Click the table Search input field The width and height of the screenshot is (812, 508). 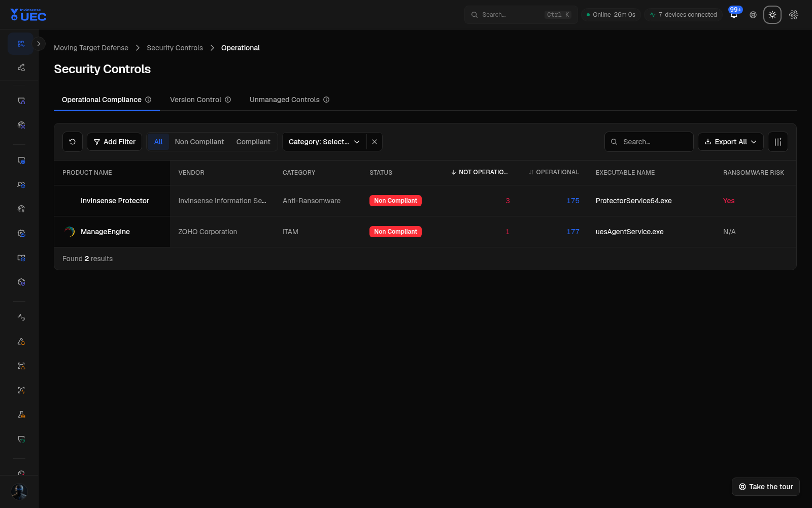649,142
